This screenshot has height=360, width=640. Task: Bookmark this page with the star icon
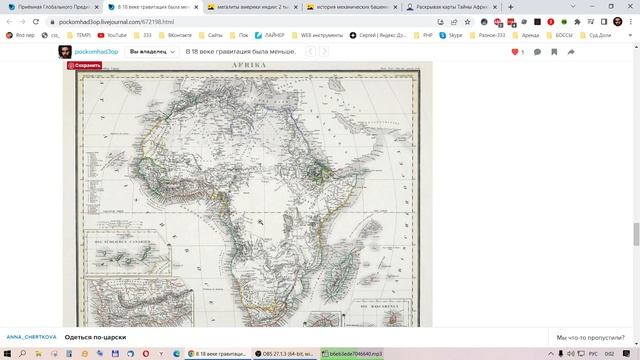pos(467,22)
